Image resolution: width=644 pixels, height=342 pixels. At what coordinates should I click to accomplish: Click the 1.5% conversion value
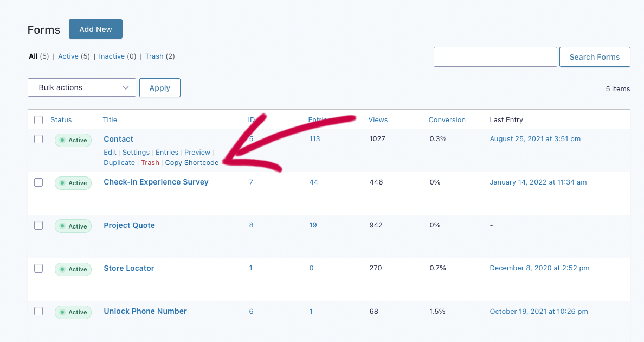click(437, 311)
